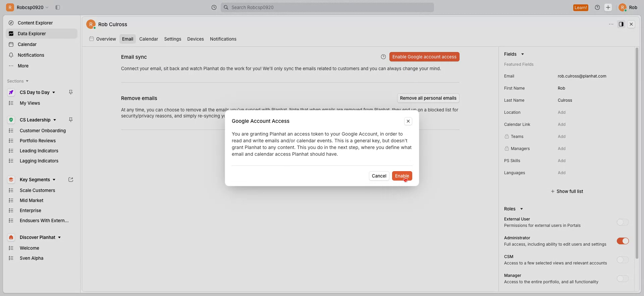This screenshot has height=296, width=644.
Task: Click the list icon next to My Views
Action: [11, 103]
